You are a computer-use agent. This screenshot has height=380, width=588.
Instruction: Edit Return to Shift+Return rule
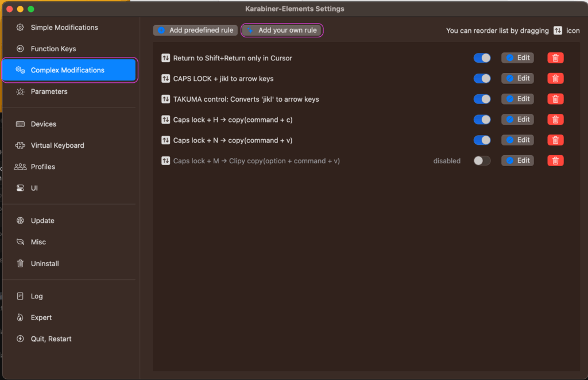517,58
